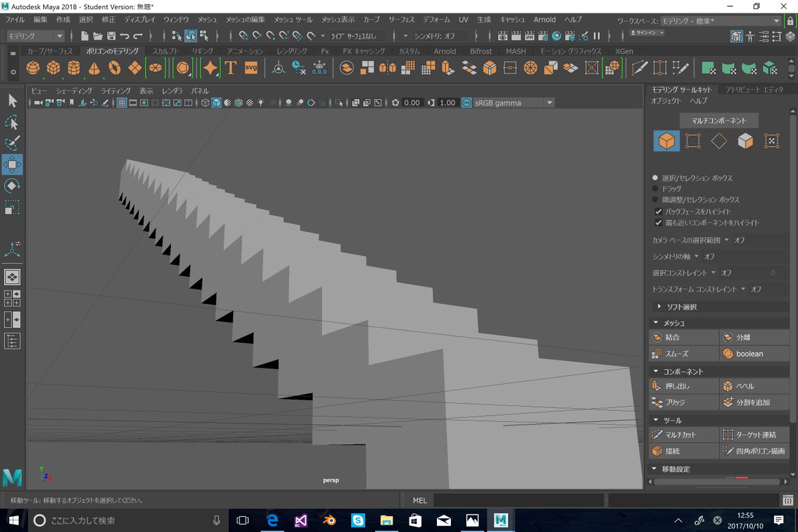The width and height of the screenshot is (798, 532).
Task: Click the 押し出し (Extrude) button
Action: (684, 386)
